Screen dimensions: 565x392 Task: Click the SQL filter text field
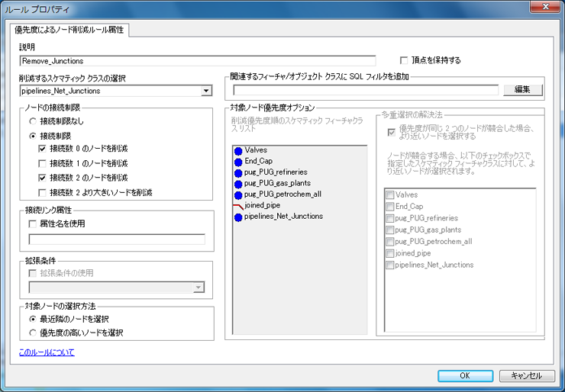pyautogui.click(x=366, y=90)
